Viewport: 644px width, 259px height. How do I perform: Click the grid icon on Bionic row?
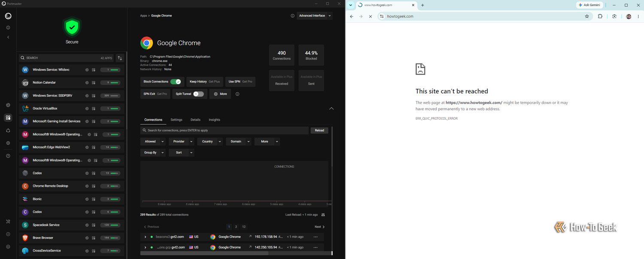pos(93,199)
